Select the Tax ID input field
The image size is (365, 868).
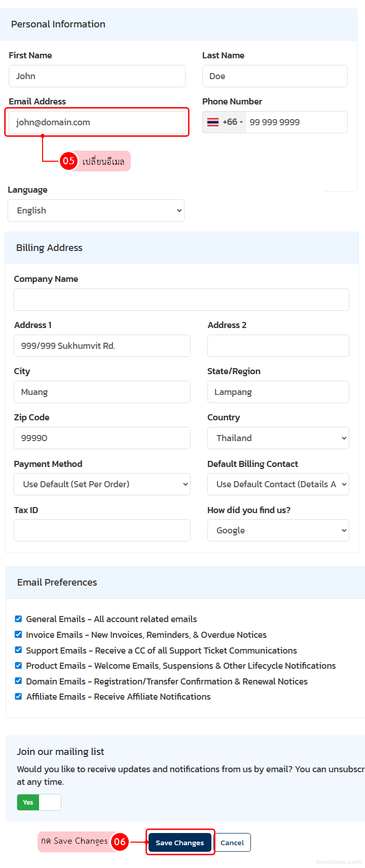point(102,530)
